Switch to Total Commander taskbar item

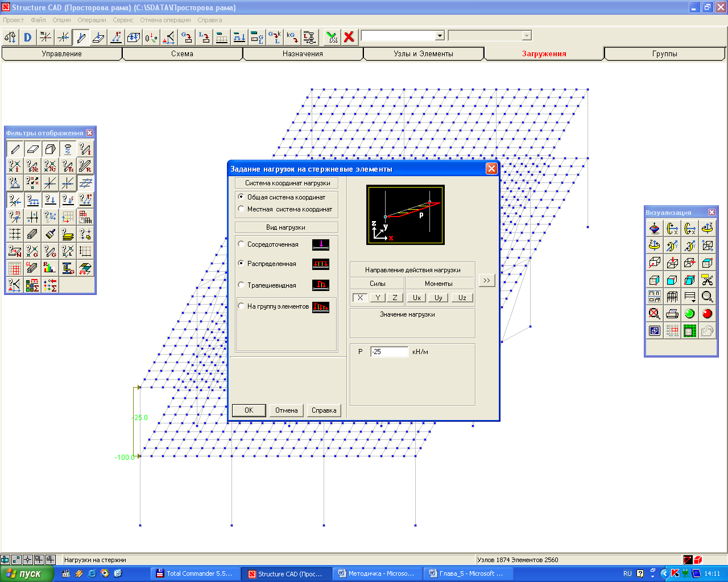195,573
